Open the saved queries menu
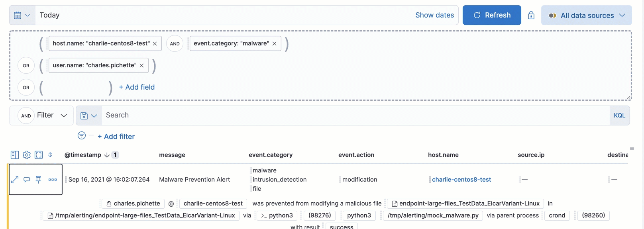This screenshot has width=644, height=229. tap(88, 115)
